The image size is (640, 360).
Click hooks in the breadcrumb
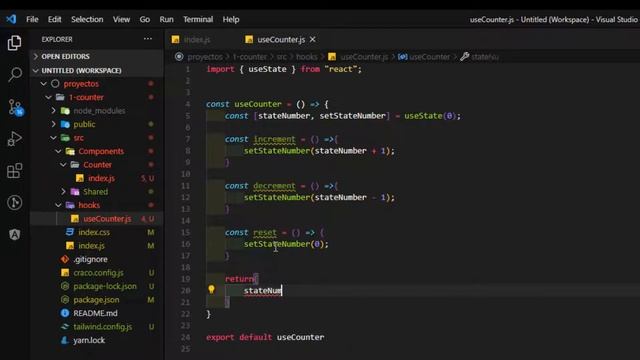[x=307, y=57]
